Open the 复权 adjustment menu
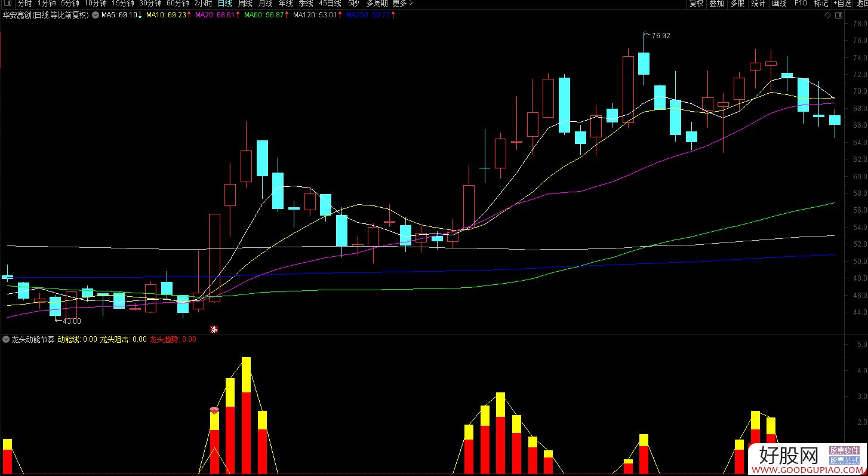Screen dimensions: 868x476 (x=697, y=4)
